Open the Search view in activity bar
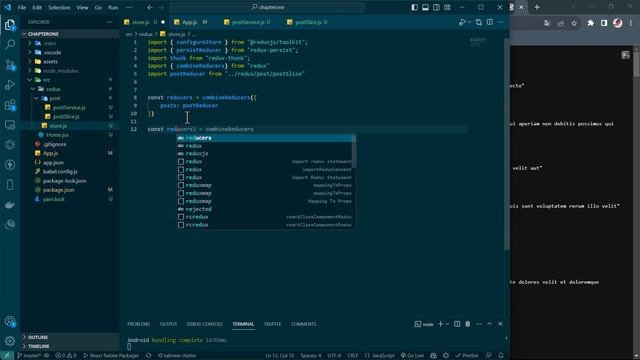640x360 pixels. point(10,44)
